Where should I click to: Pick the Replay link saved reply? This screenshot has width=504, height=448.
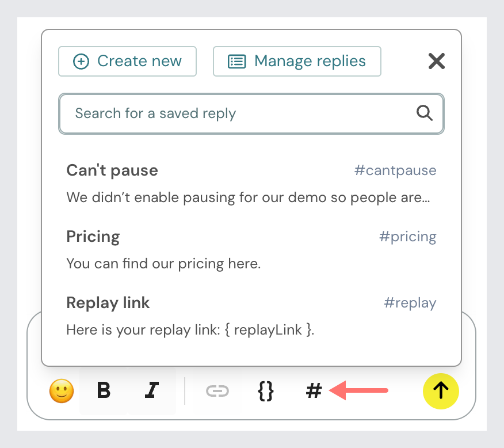(x=108, y=303)
